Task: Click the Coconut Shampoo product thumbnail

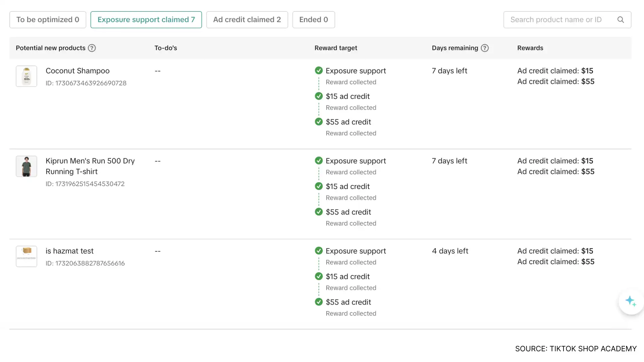Action: (26, 76)
